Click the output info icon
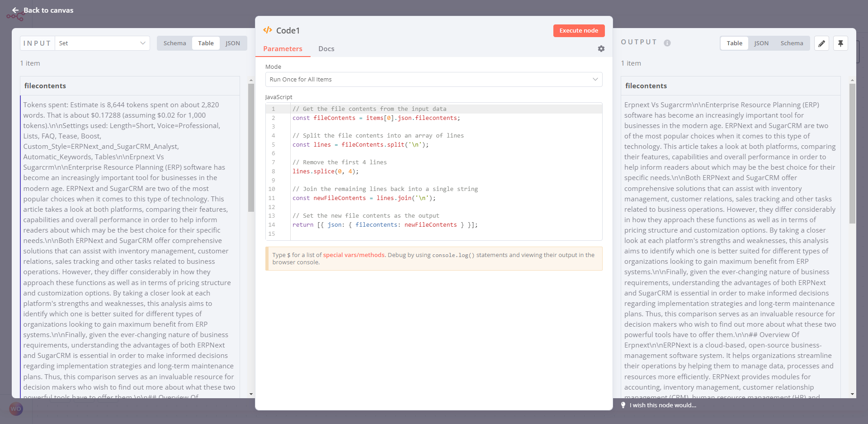This screenshot has height=424, width=868. (x=667, y=43)
